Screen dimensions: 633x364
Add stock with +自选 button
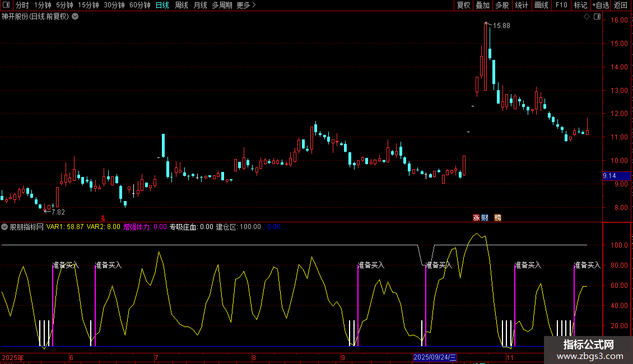[600, 6]
